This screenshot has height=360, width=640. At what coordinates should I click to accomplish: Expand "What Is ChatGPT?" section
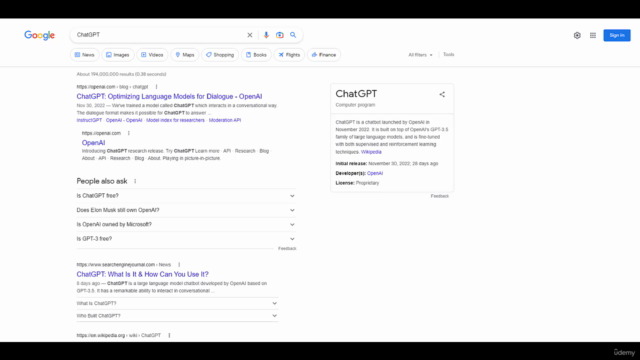[x=177, y=303]
